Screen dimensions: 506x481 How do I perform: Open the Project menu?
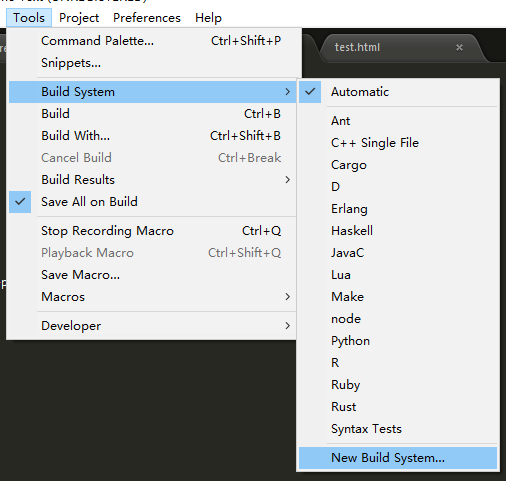pos(79,18)
